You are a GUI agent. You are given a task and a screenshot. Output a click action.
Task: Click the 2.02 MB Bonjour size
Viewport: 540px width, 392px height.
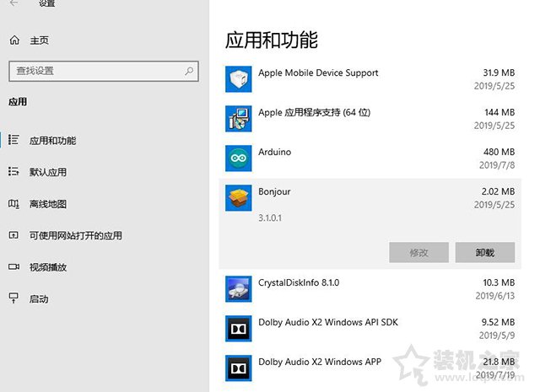[498, 191]
